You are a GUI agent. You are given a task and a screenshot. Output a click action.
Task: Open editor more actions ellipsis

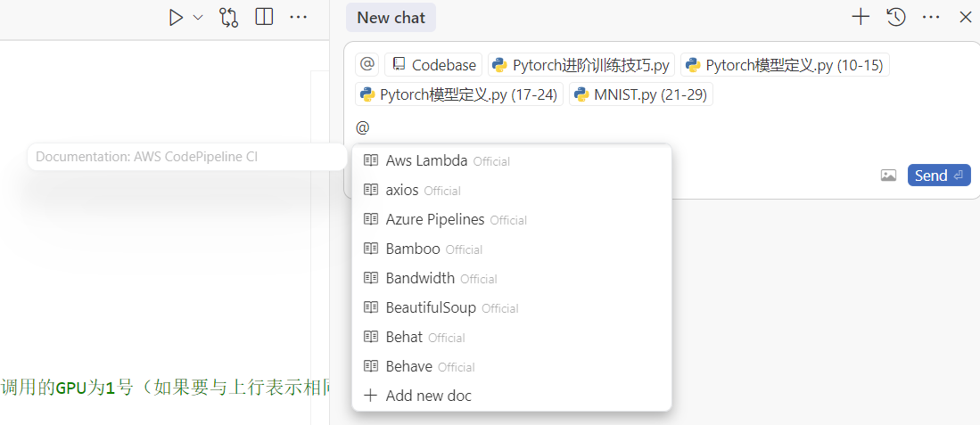pos(299,17)
